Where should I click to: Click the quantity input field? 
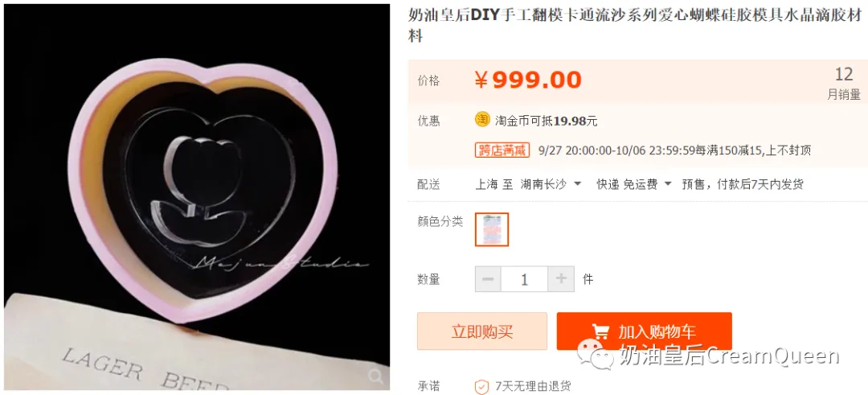(525, 279)
